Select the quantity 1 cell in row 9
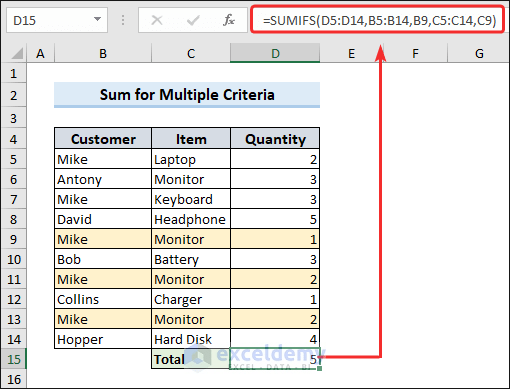This screenshot has height=389, width=510. [x=275, y=239]
